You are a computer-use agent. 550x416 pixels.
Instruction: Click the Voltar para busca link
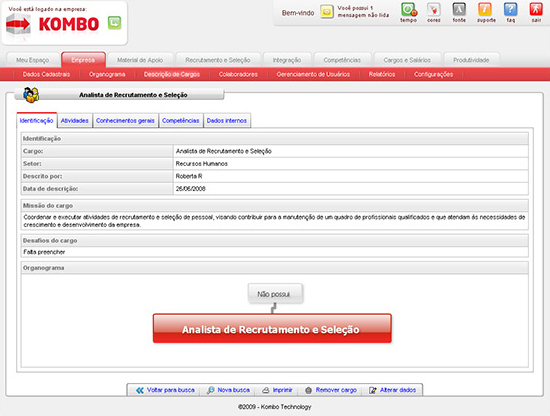click(x=170, y=390)
